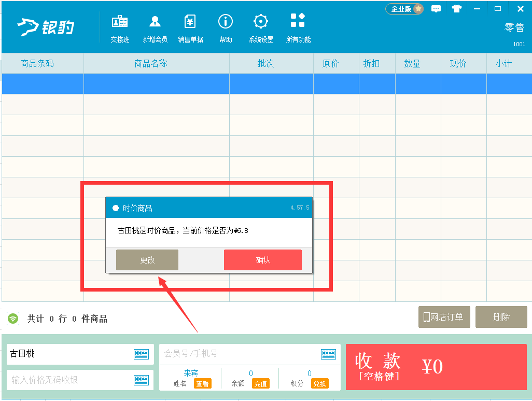Open keypad icon in price input field
532x401 pixels.
point(141,380)
